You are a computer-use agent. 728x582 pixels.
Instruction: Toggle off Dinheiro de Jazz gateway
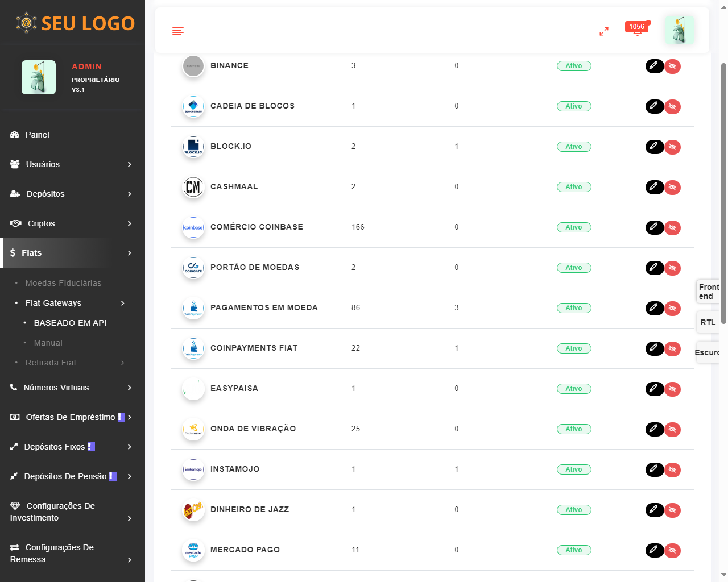pos(673,510)
